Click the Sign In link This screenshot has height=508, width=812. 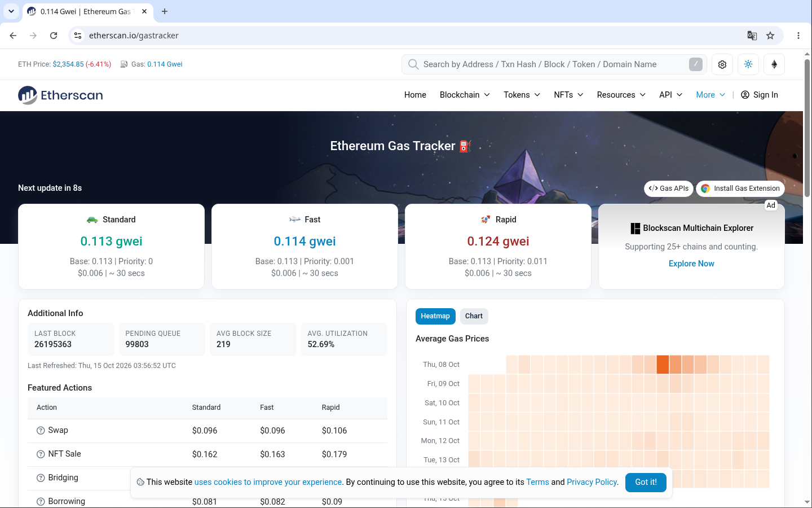(759, 95)
